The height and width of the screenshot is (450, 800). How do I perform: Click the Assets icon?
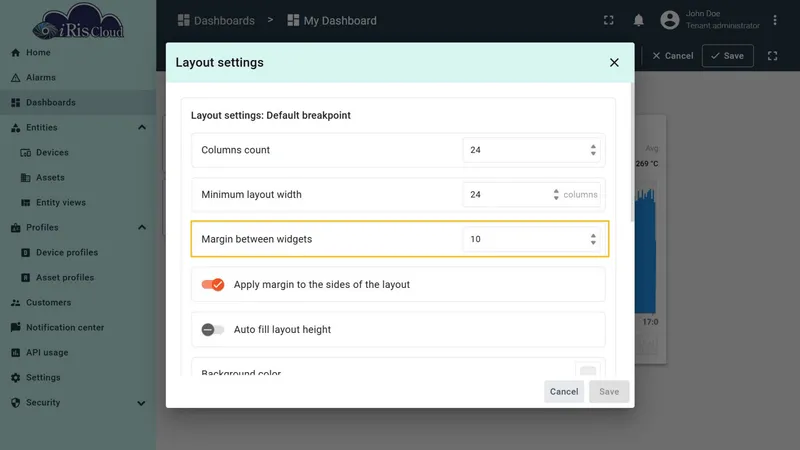point(26,178)
